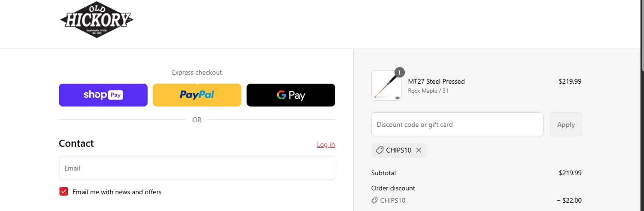Viewport: 644px width, 211px height.
Task: Click in the Discount code or gift card field
Action: (457, 125)
